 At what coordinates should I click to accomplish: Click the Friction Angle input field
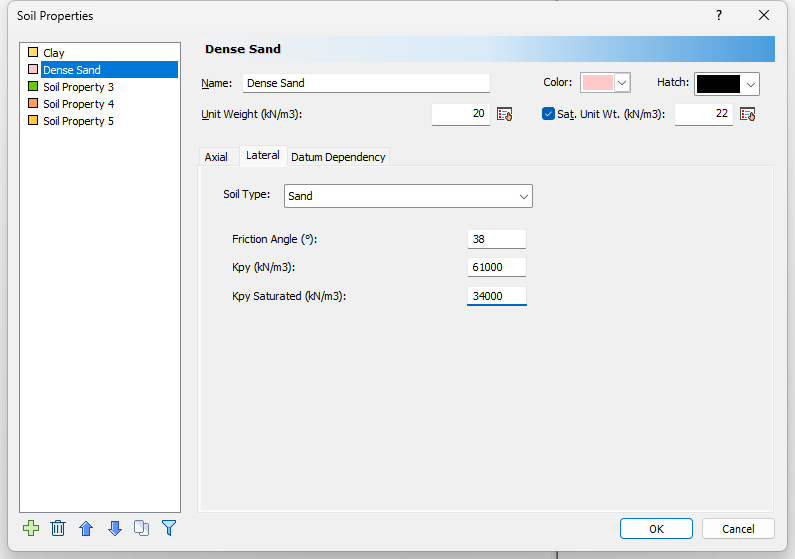[x=496, y=239]
